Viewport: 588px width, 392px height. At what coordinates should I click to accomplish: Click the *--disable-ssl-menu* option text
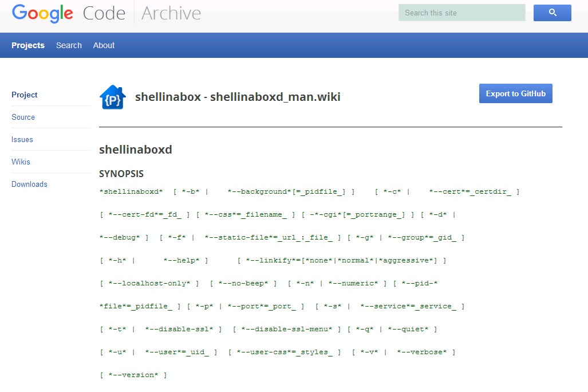tap(287, 329)
